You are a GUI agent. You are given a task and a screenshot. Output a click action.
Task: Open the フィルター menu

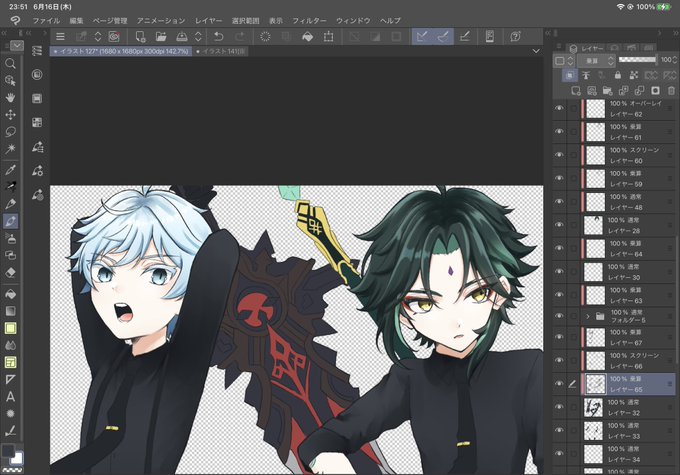coord(309,20)
